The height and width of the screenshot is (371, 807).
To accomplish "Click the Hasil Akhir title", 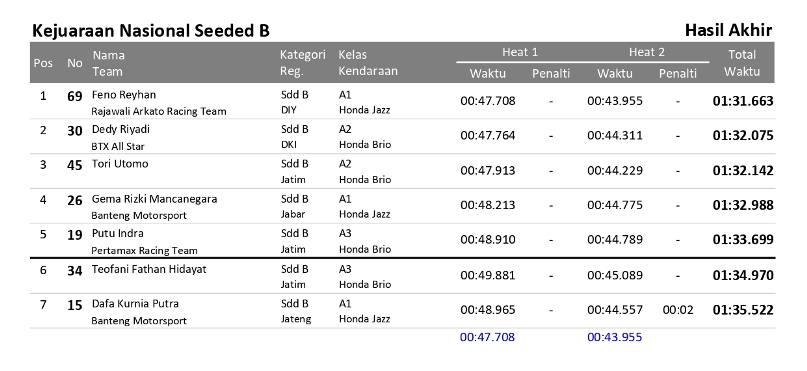I will tap(728, 30).
